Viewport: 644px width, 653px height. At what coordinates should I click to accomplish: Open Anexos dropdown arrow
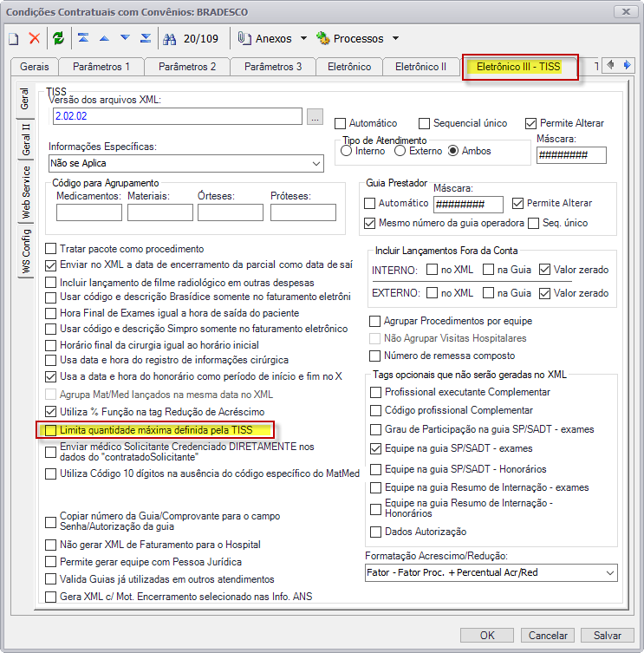tap(304, 38)
